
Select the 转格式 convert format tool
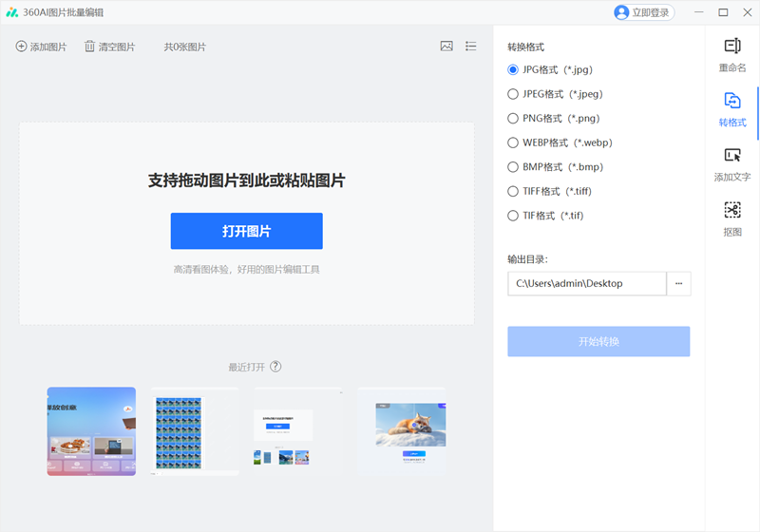coord(732,110)
